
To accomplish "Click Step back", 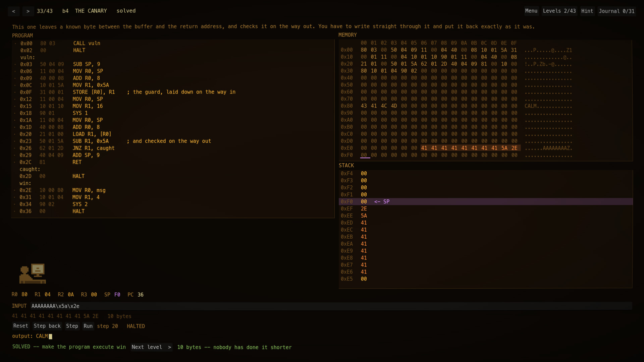I will [x=47, y=326].
